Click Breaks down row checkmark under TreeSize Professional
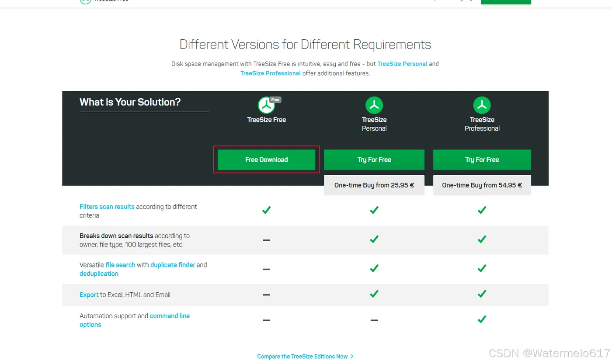The image size is (612, 364). 482,239
